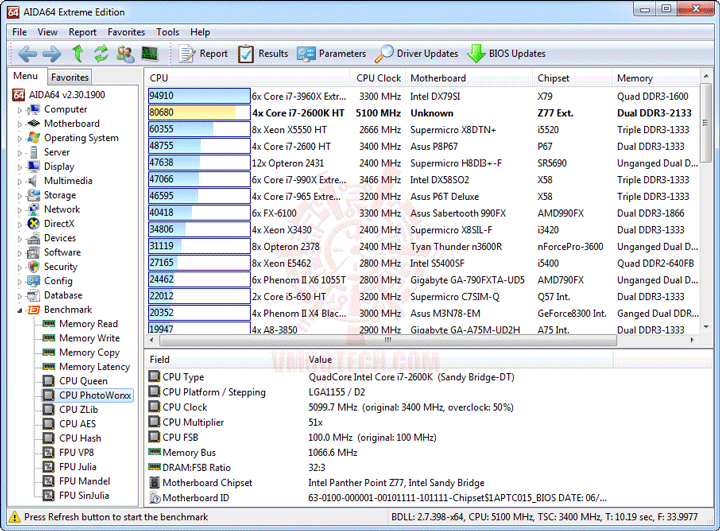Image resolution: width=720 pixels, height=531 pixels.
Task: Sort by the Memory column header
Action: (656, 78)
